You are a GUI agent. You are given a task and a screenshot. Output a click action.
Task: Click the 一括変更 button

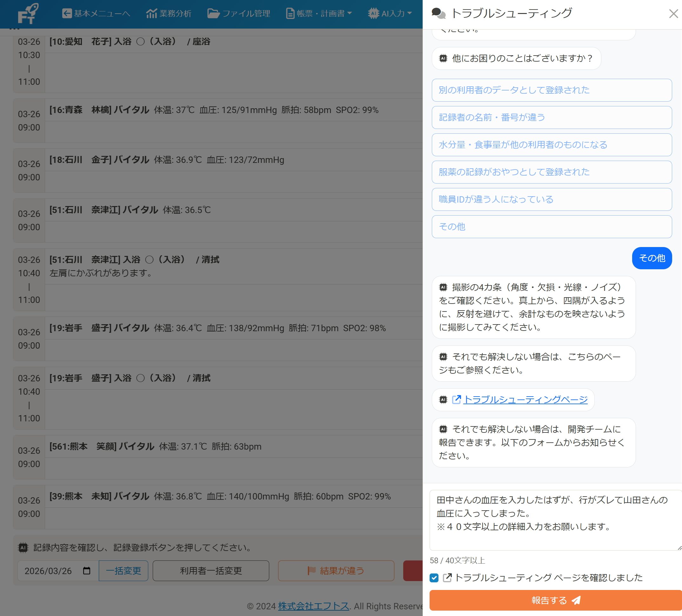[x=123, y=571]
